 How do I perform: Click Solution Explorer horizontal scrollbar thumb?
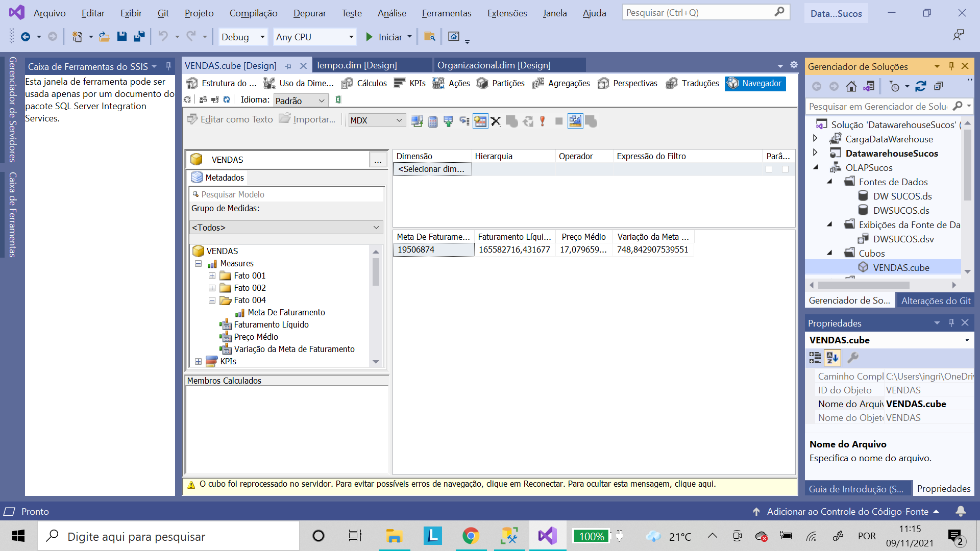click(x=863, y=285)
